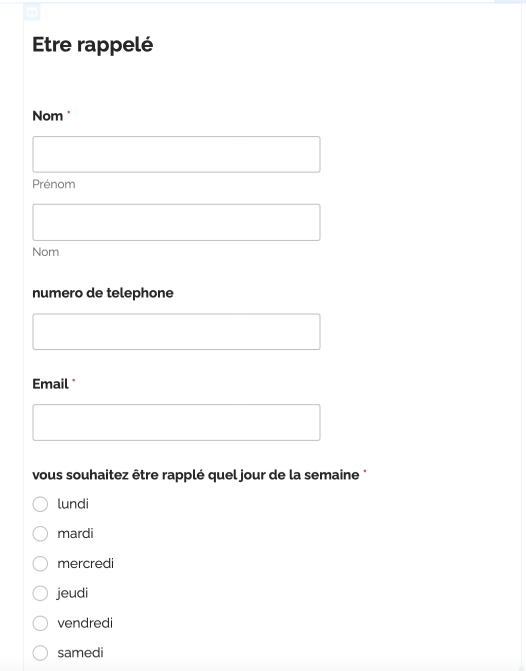Click the column handle icon above the form

pyautogui.click(x=32, y=12)
